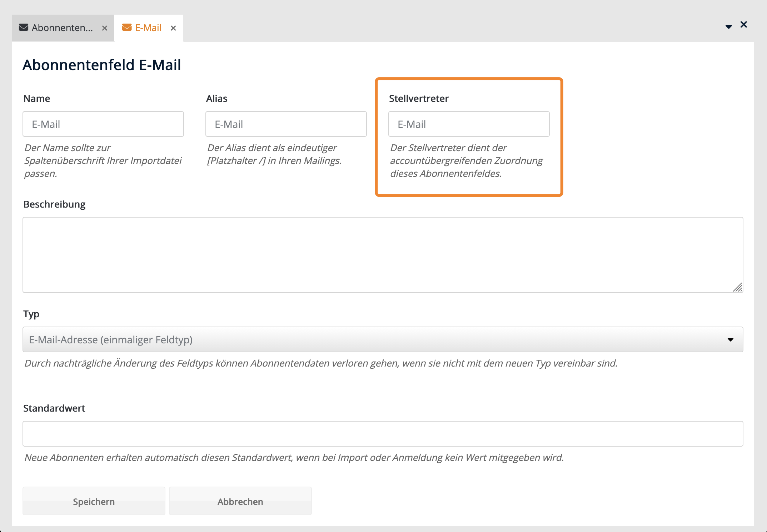Close the dialog with top-right X
This screenshot has height=532, width=767.
[744, 25]
